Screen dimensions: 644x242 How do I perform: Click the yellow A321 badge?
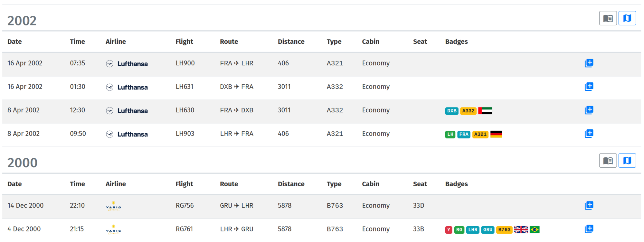point(480,134)
